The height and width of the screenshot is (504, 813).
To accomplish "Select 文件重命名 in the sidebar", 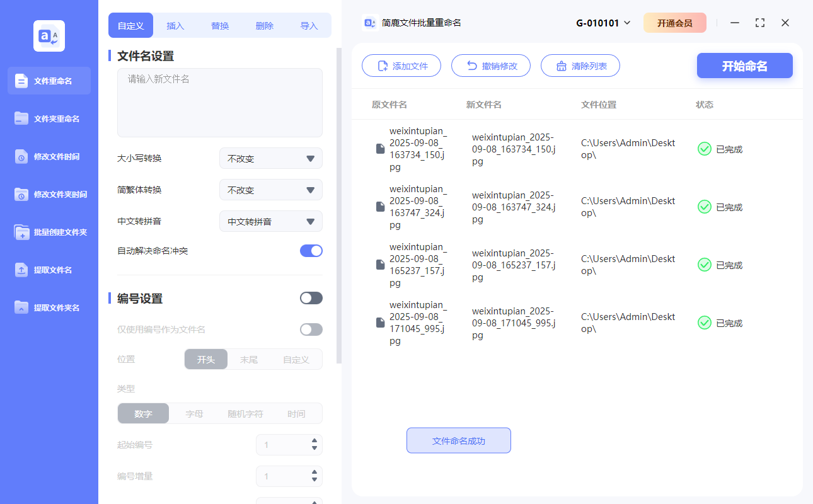I will pos(49,81).
